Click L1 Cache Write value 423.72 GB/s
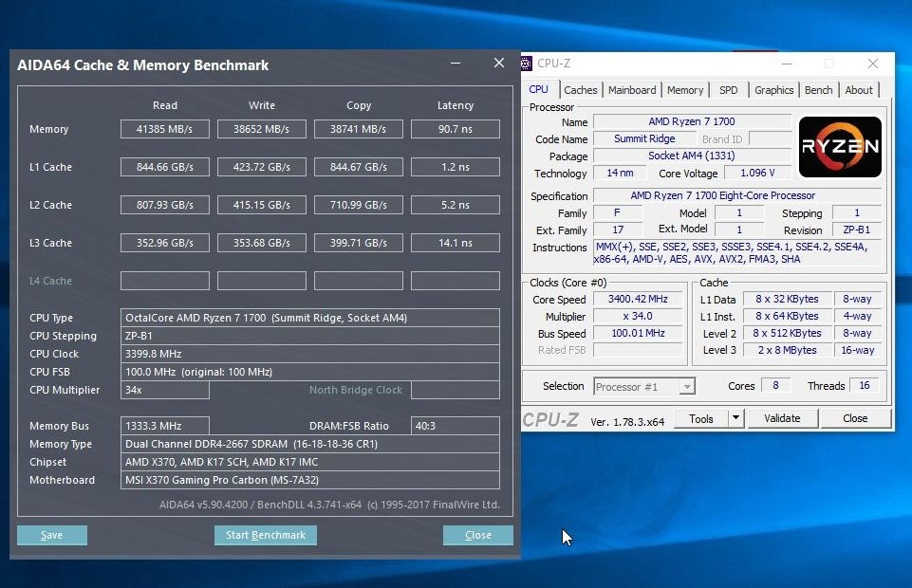The image size is (912, 588). (262, 167)
